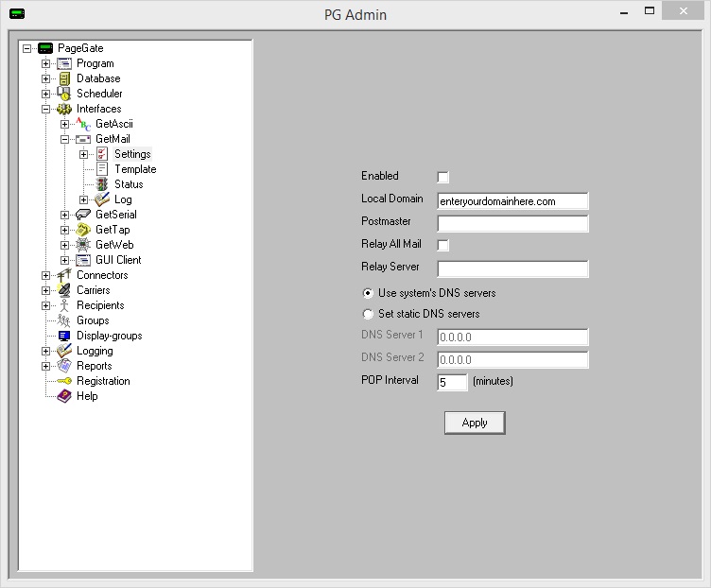This screenshot has height=588, width=711.
Task: Tick the Enabled checkbox
Action: tap(443, 178)
